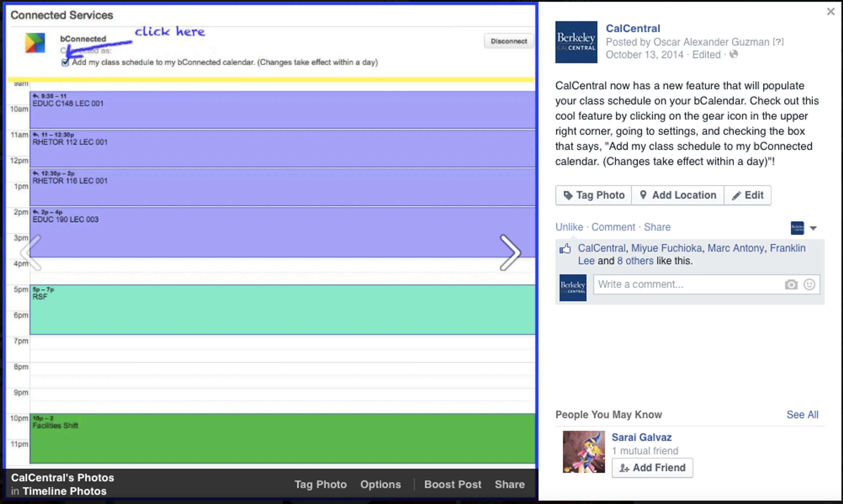Click the bConnected colorful logo icon

point(35,43)
